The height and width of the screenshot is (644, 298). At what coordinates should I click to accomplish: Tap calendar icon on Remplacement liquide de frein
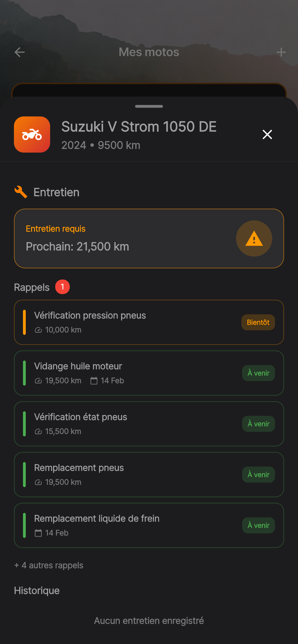[38, 533]
